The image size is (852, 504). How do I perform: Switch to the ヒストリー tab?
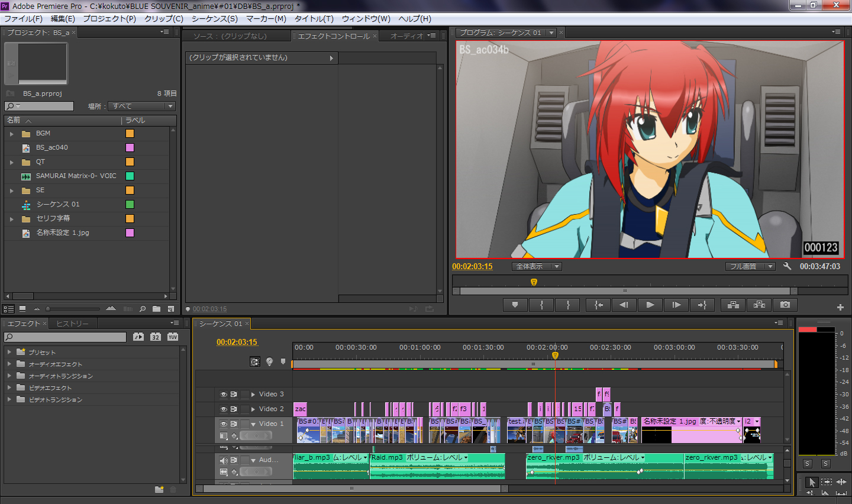(72, 324)
